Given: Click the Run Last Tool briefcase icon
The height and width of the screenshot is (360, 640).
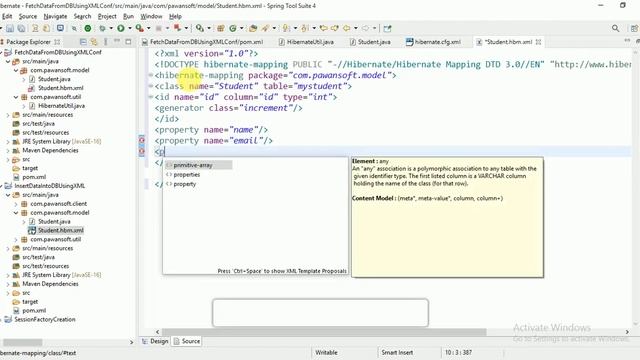Looking at the screenshot, I should click(x=140, y=28).
